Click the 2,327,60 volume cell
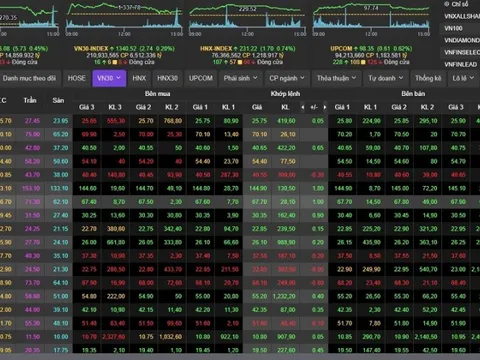 (x=114, y=337)
